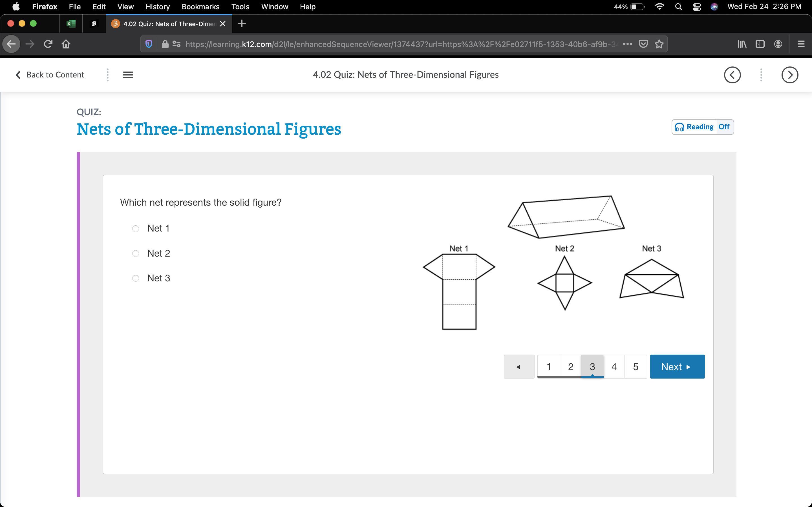Open the Firefox application hamburger menu
This screenshot has height=507, width=812.
pos(801,44)
